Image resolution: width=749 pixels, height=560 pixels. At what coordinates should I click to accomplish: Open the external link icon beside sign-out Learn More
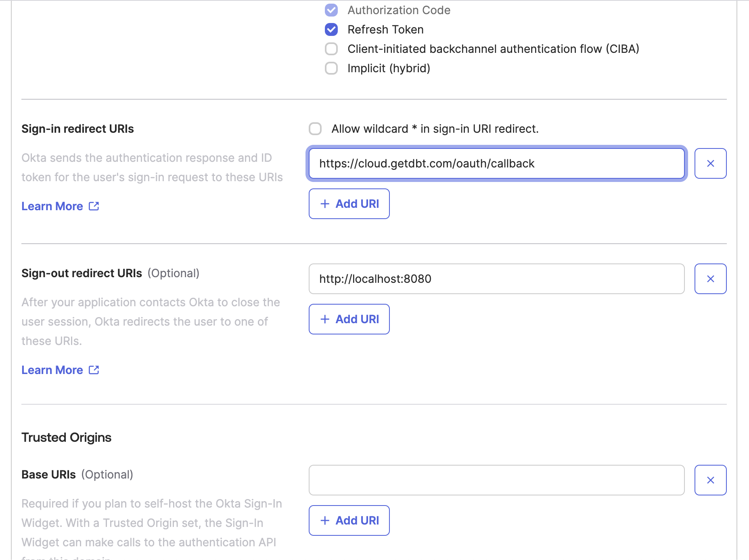pos(93,370)
